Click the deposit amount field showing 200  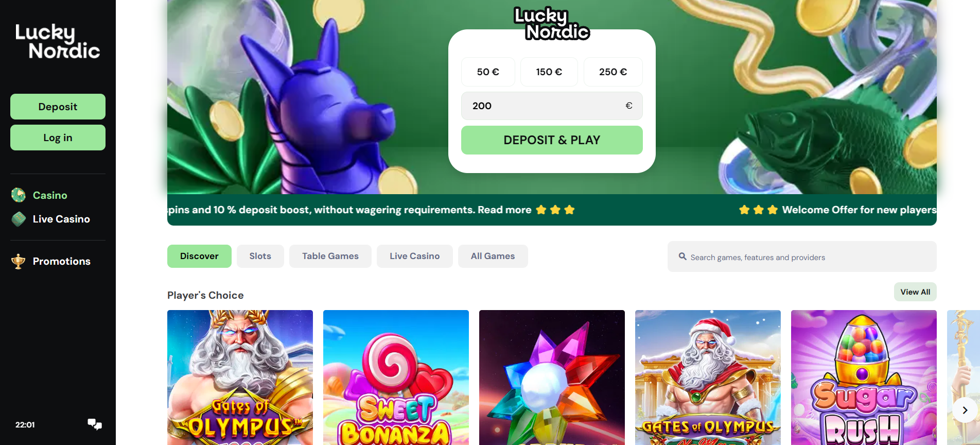[552, 106]
